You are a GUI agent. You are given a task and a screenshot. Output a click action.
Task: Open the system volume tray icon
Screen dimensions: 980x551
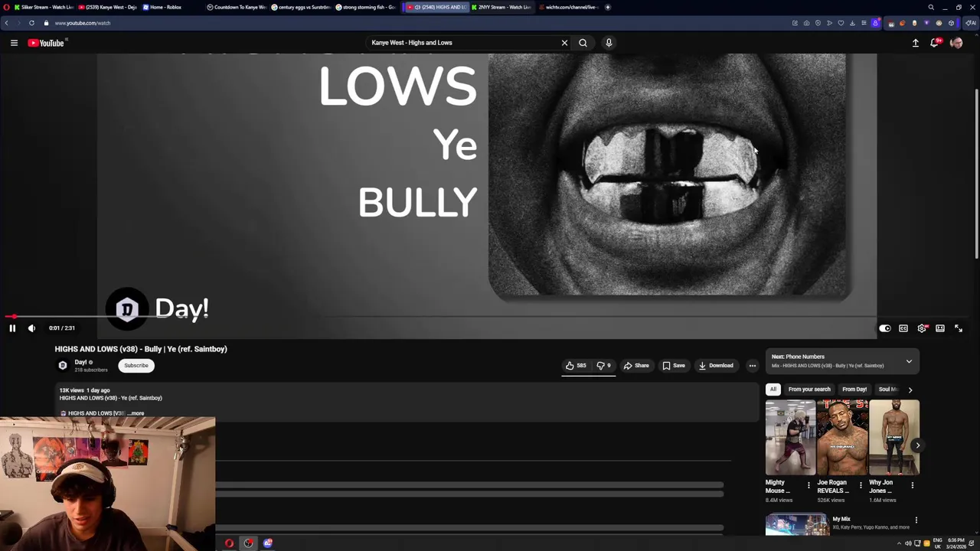[x=908, y=544]
